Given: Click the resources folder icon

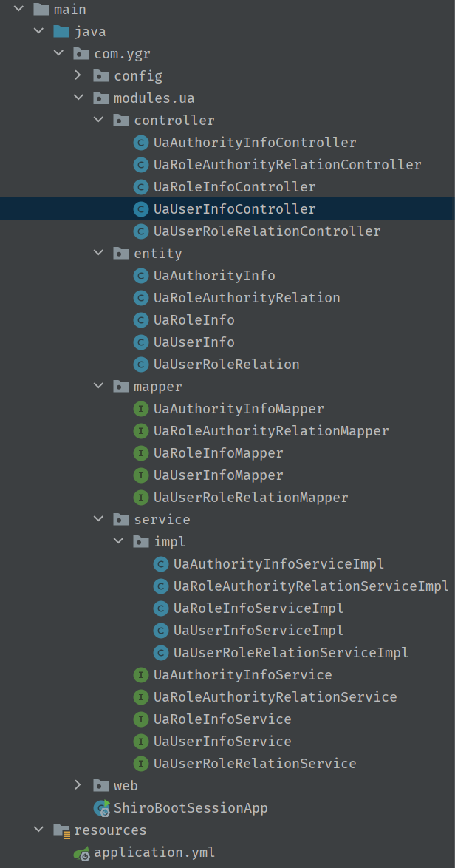Looking at the screenshot, I should click(x=62, y=830).
